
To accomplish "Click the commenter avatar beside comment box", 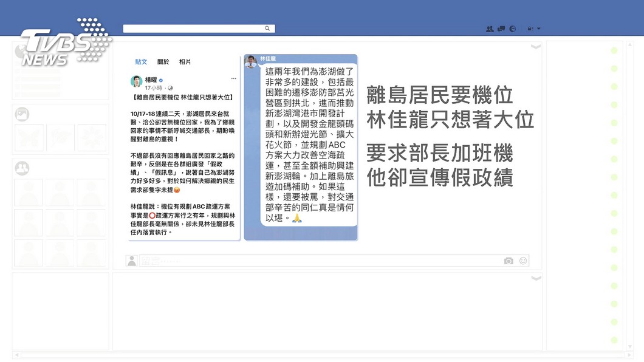I will pyautogui.click(x=132, y=261).
